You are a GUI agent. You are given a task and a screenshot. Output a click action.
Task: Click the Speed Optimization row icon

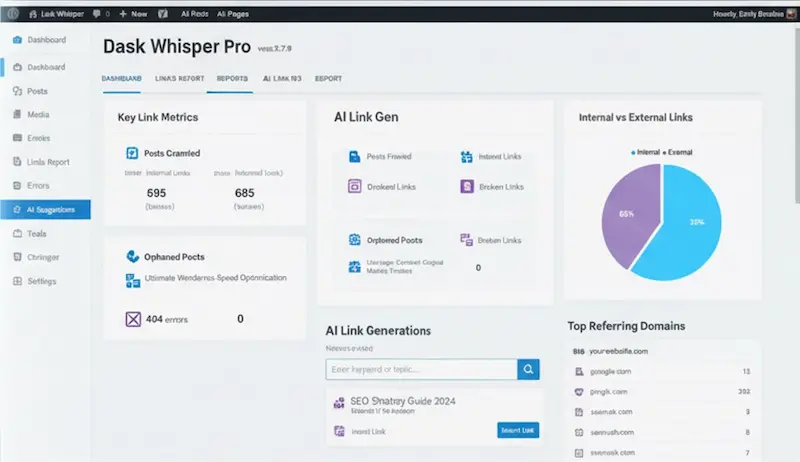click(x=133, y=280)
